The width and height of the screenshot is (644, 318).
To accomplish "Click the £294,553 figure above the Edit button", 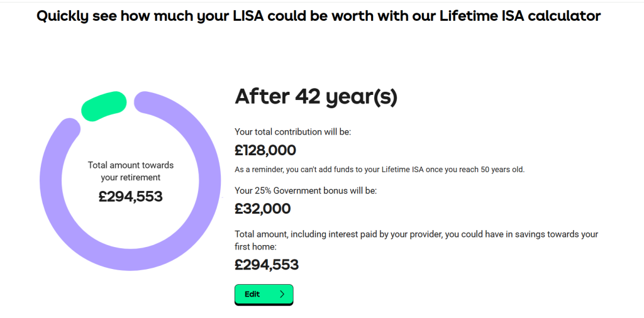I will 267,265.
